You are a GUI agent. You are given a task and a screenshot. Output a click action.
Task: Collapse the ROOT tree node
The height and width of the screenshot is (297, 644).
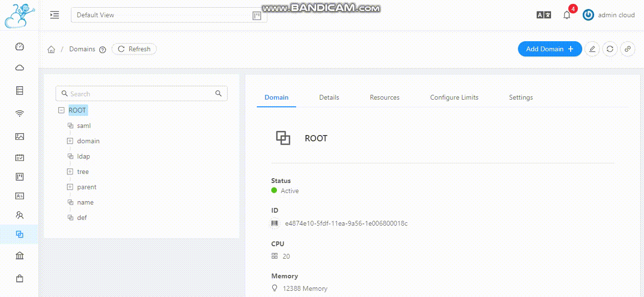[x=61, y=110]
